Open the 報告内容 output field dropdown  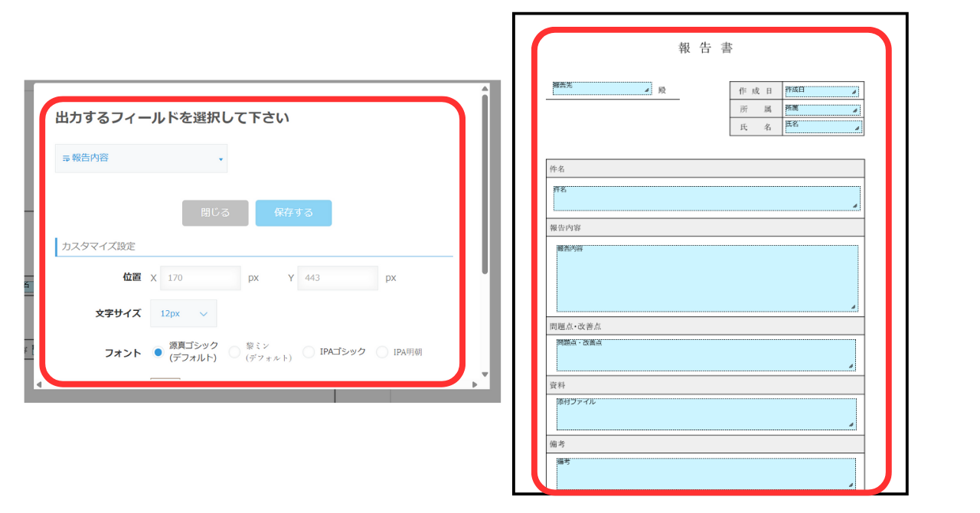tap(142, 158)
